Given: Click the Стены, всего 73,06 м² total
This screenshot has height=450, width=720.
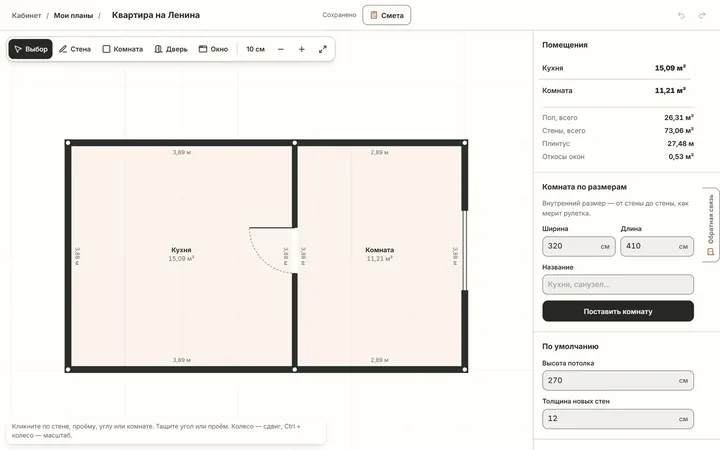Looking at the screenshot, I should pyautogui.click(x=618, y=130).
